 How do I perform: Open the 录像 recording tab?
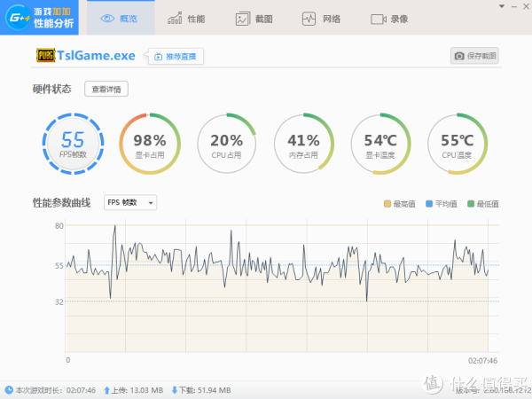point(389,19)
